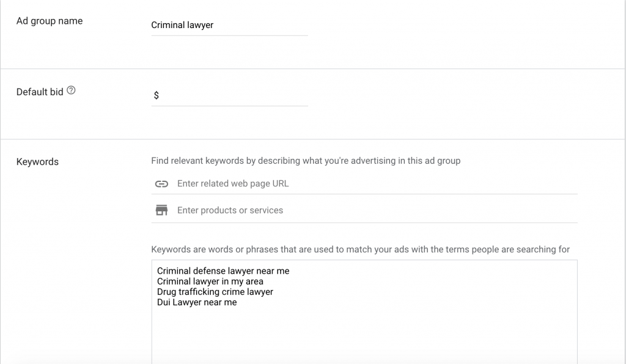Click the help icon beside Default bid

coord(72,91)
